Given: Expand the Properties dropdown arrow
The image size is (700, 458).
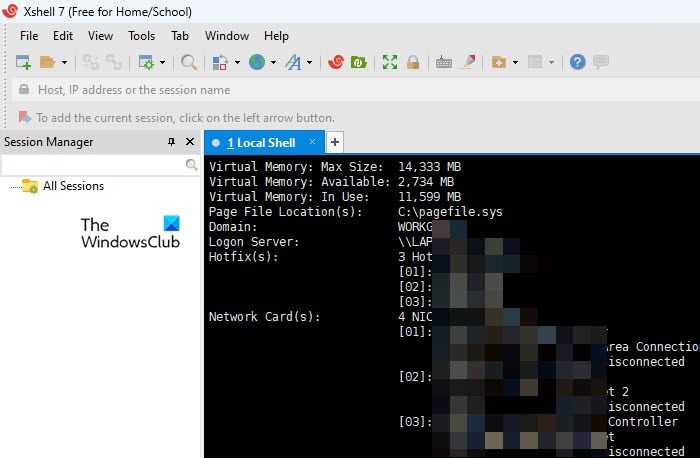Looking at the screenshot, I should [x=162, y=62].
